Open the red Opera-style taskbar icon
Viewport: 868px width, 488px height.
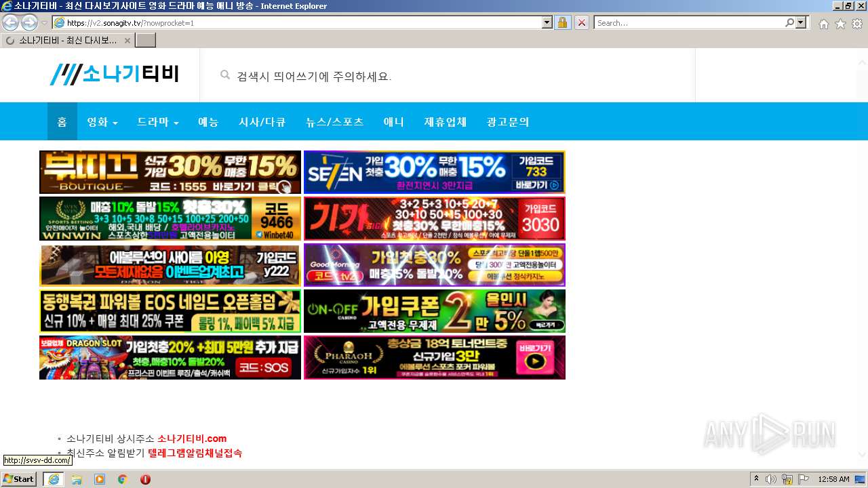(145, 479)
